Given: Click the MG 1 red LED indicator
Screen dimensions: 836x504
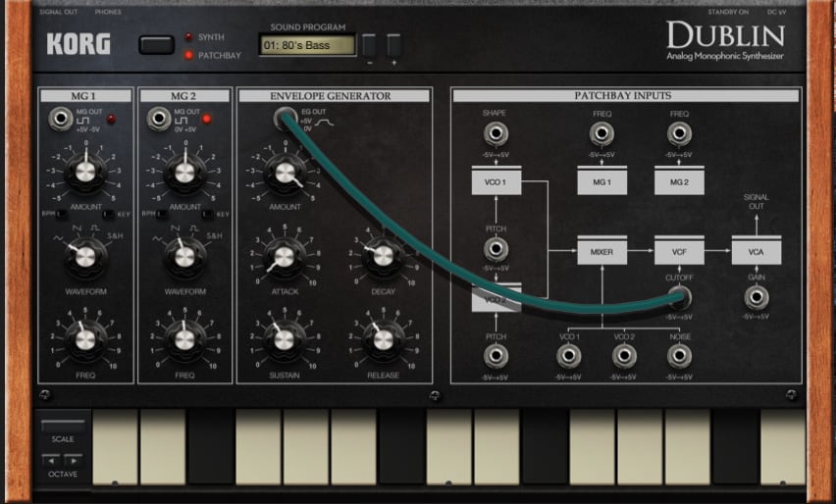Looking at the screenshot, I should coord(111,119).
